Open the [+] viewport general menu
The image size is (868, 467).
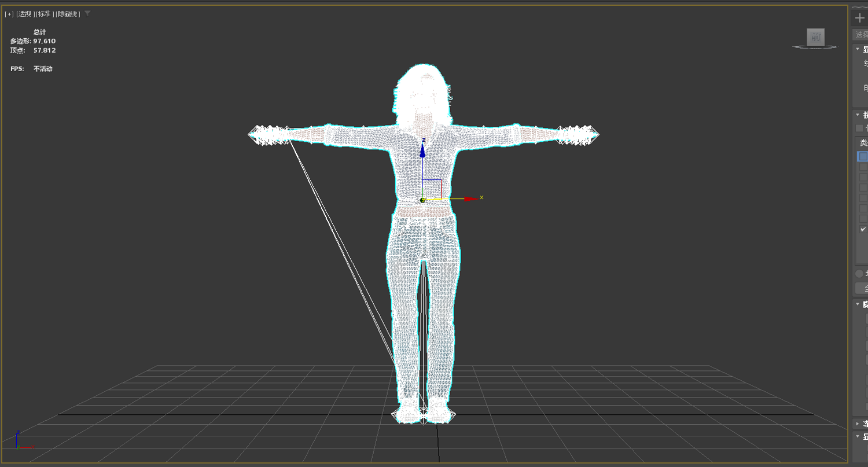[x=9, y=14]
